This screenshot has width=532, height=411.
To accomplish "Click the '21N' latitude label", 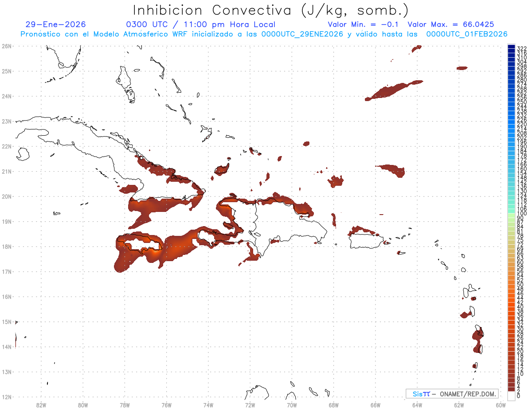I will pos(6,171).
